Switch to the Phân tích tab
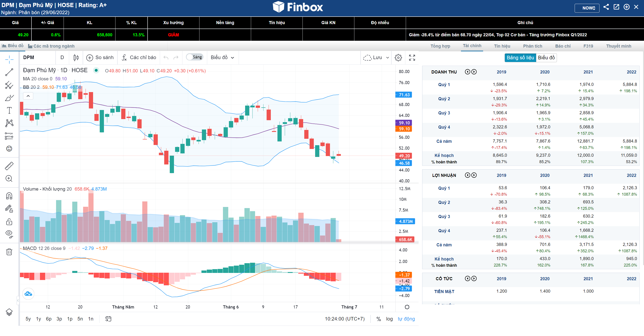This screenshot has width=644, height=336. click(533, 46)
